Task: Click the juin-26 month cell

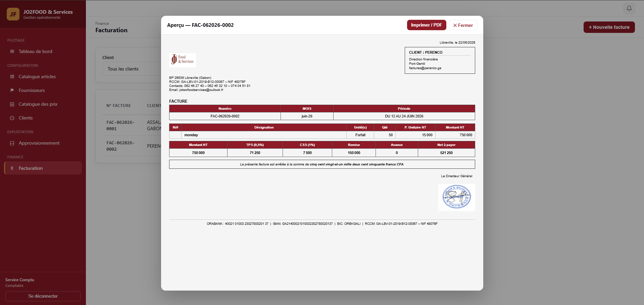Action: point(307,116)
